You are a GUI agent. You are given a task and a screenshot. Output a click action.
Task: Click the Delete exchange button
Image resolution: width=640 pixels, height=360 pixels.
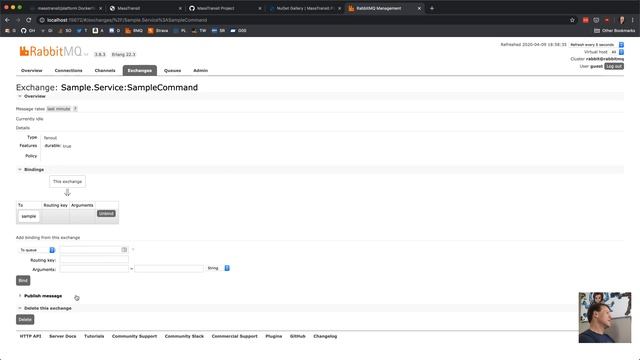point(25,320)
